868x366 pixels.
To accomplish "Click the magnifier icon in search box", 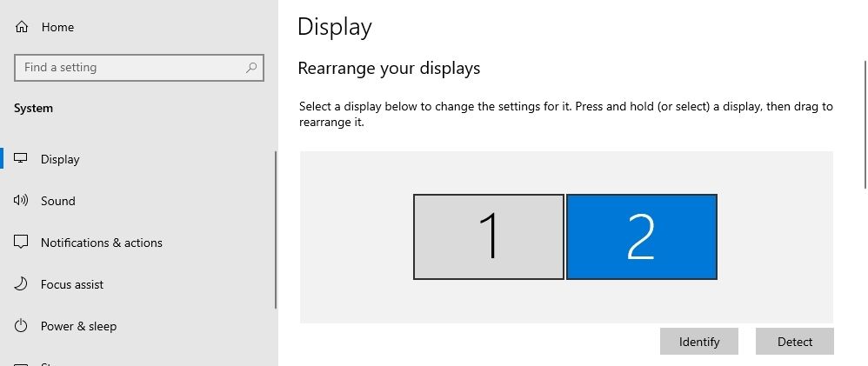I will [x=251, y=68].
